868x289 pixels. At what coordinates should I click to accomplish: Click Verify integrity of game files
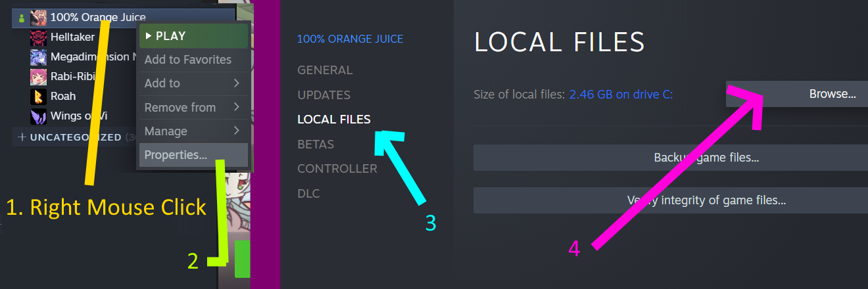[x=671, y=200]
